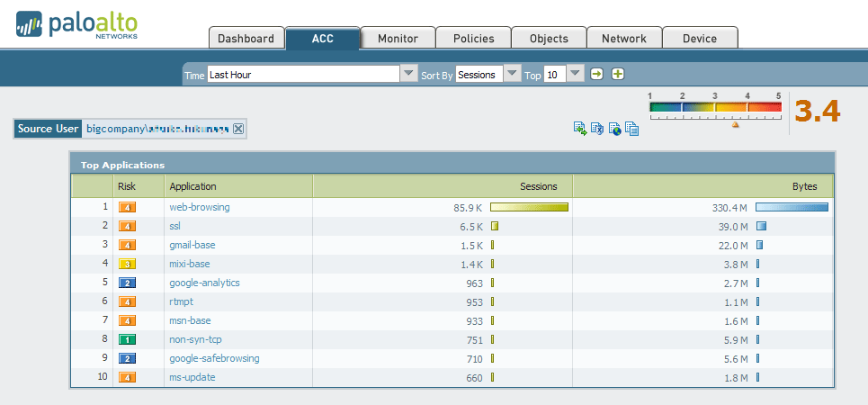Screen dimensions: 868x405
Task: Open the Dashboard tab
Action: coord(246,39)
